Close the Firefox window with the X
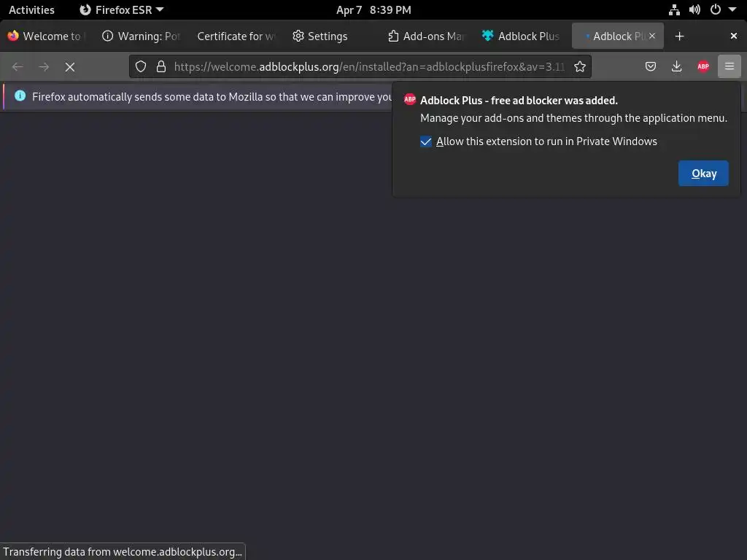This screenshot has width=747, height=560. [x=734, y=36]
